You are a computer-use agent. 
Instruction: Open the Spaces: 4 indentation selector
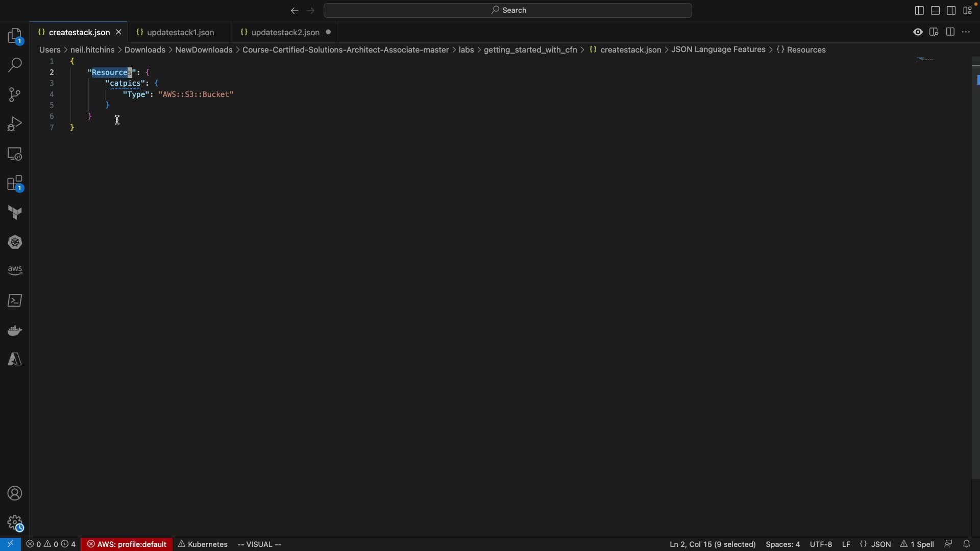pyautogui.click(x=783, y=544)
